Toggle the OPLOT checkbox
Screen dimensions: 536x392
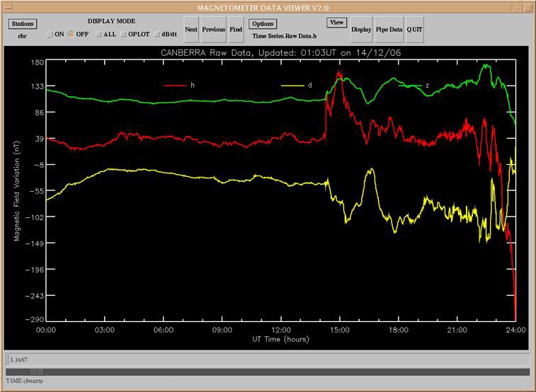(x=123, y=34)
